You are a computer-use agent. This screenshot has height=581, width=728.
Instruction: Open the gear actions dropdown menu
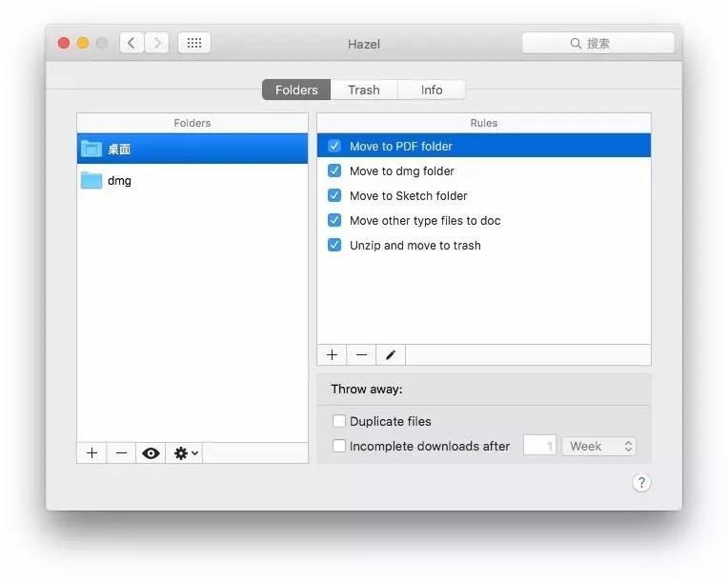click(x=184, y=453)
